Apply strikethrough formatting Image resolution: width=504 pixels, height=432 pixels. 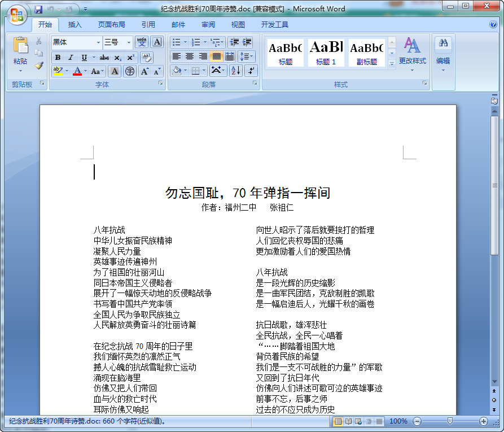click(105, 56)
